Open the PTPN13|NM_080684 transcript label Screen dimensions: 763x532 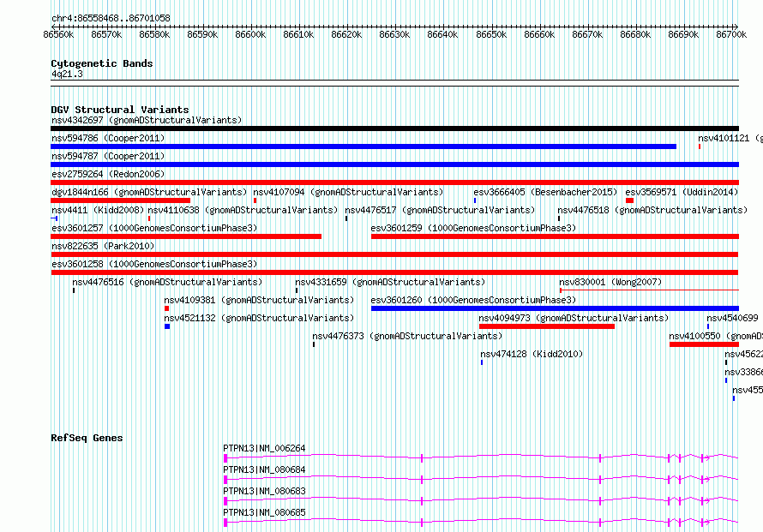pos(264,469)
